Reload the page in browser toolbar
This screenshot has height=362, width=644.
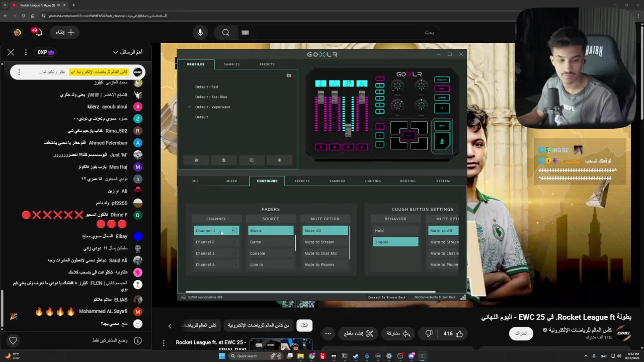(24, 16)
